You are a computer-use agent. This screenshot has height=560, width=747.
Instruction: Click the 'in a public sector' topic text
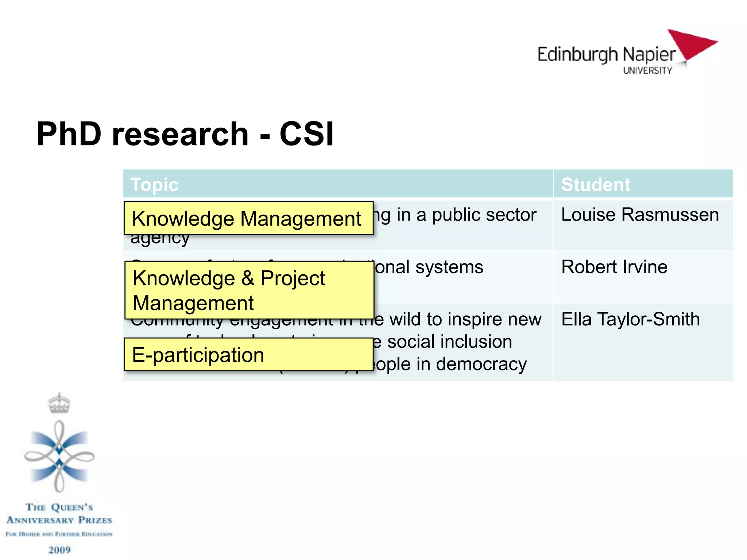tap(467, 214)
